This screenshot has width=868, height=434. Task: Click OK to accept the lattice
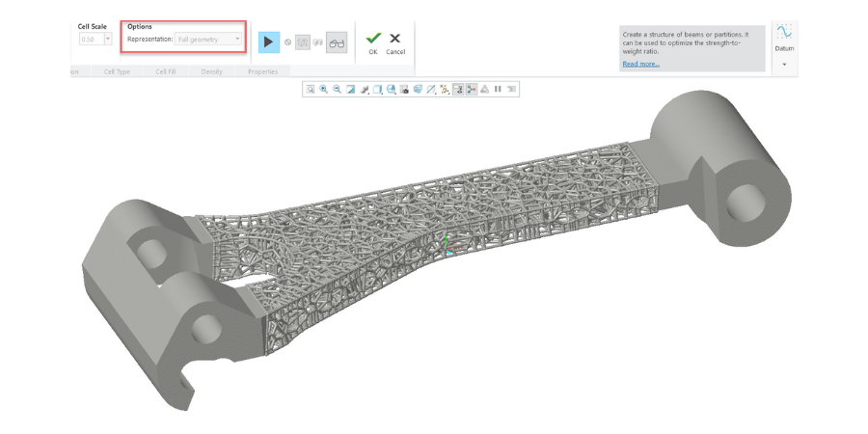[373, 42]
